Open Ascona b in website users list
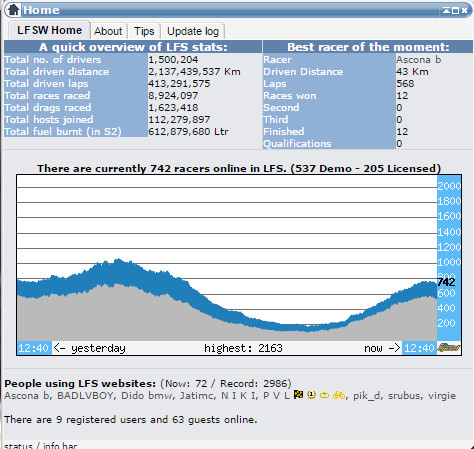 [x=26, y=396]
